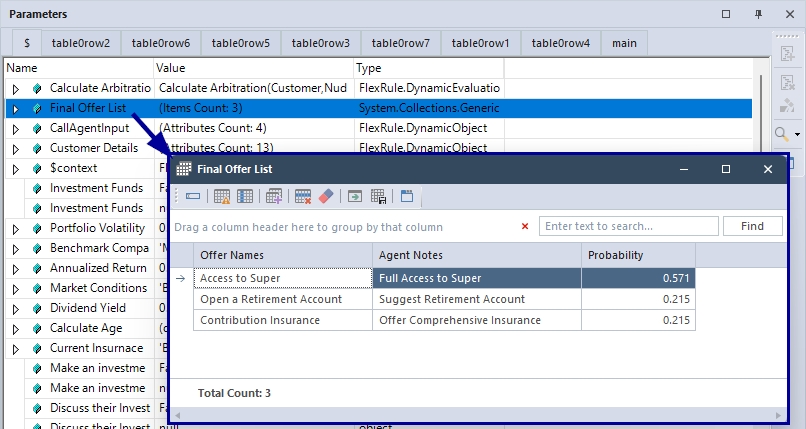This screenshot has height=429, width=806.
Task: Expand the Current Insurnace row
Action: 16,349
